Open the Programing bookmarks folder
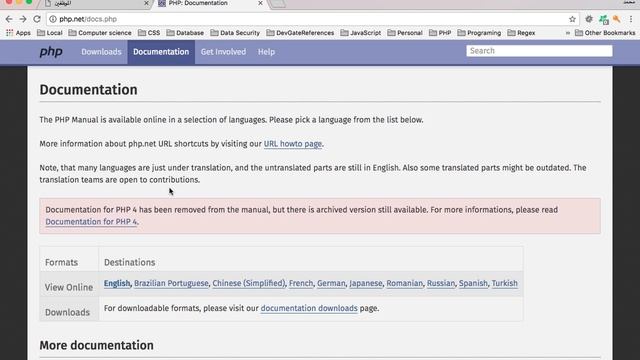The height and width of the screenshot is (360, 640). point(479,33)
